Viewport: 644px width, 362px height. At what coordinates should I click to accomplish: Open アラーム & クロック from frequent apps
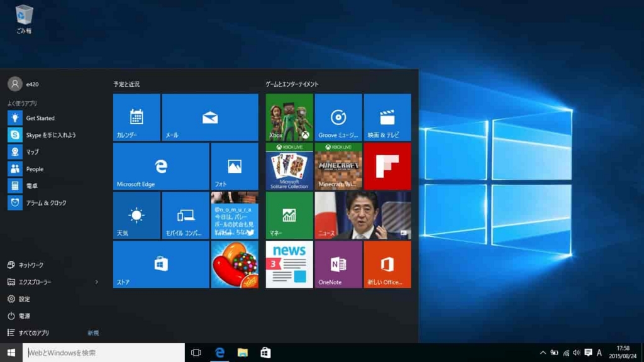(x=53, y=203)
